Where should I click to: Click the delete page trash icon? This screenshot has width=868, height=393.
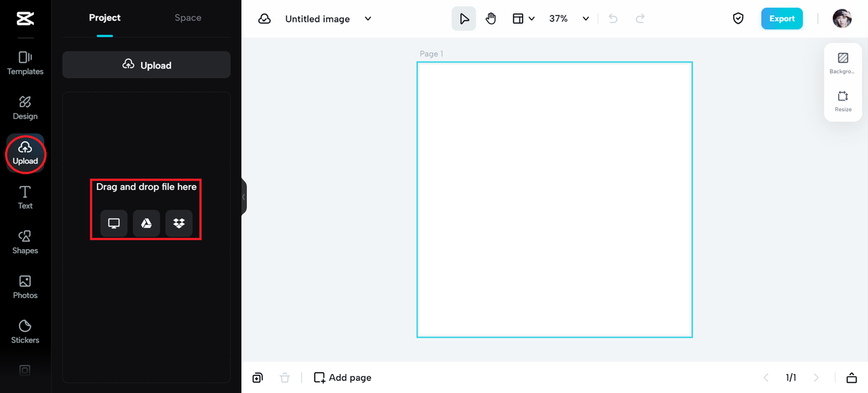[x=285, y=377]
